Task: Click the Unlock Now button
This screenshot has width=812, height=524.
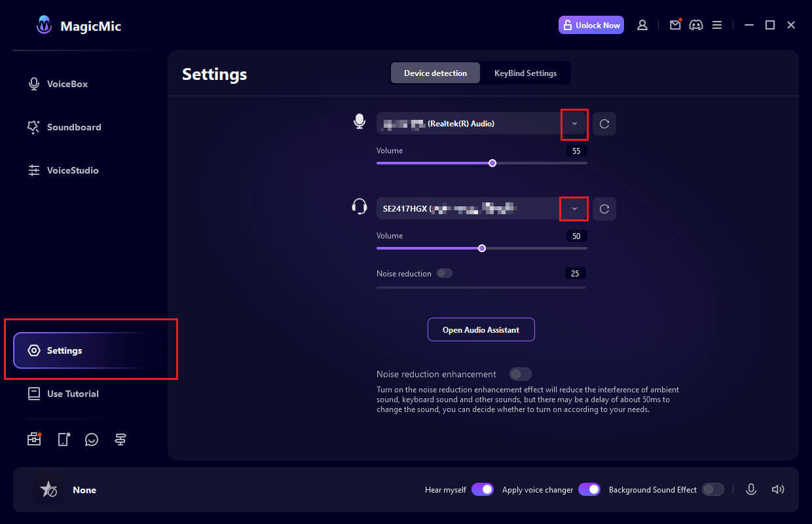Action: point(591,25)
